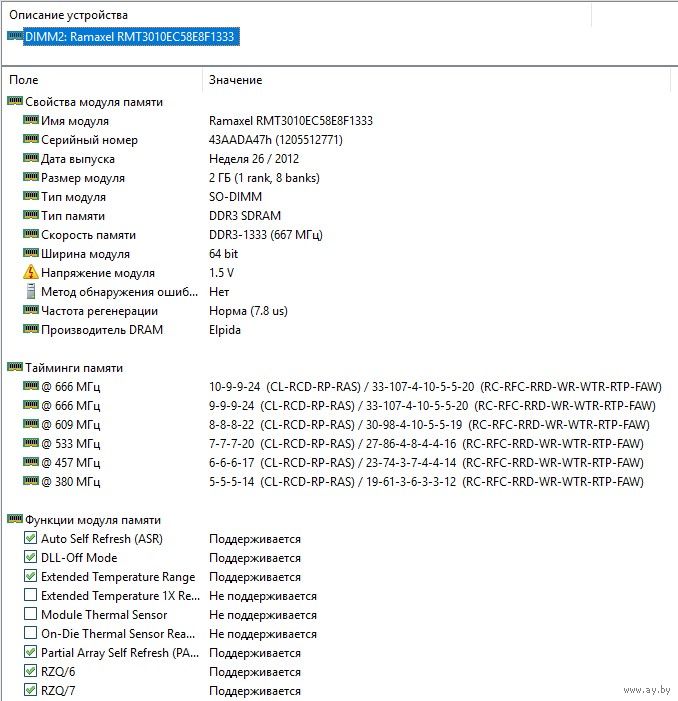The width and height of the screenshot is (678, 701).
Task: Click the icon beside the 609 МГц timing row
Action: tap(30, 425)
